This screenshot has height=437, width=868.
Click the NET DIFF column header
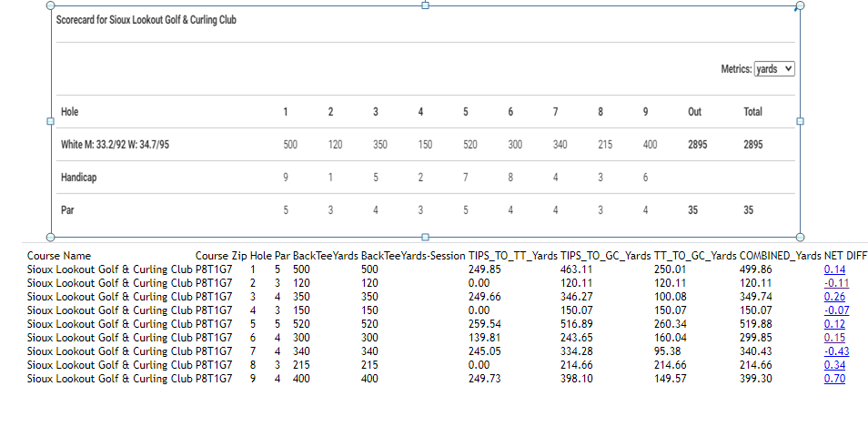click(845, 256)
